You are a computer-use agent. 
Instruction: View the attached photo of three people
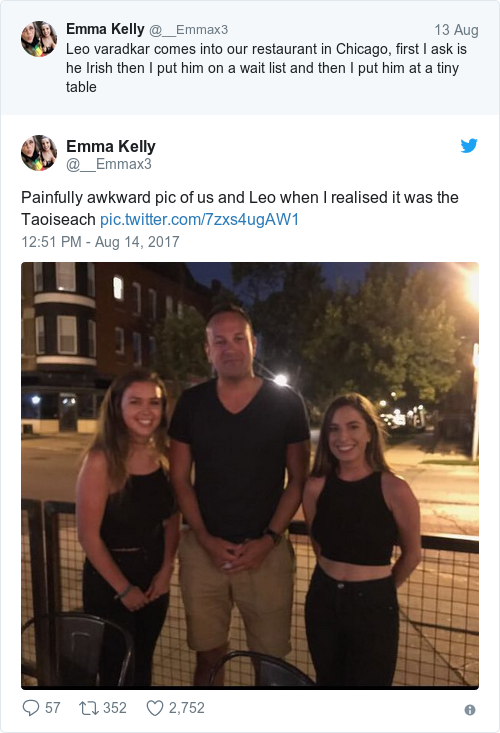pyautogui.click(x=250, y=475)
